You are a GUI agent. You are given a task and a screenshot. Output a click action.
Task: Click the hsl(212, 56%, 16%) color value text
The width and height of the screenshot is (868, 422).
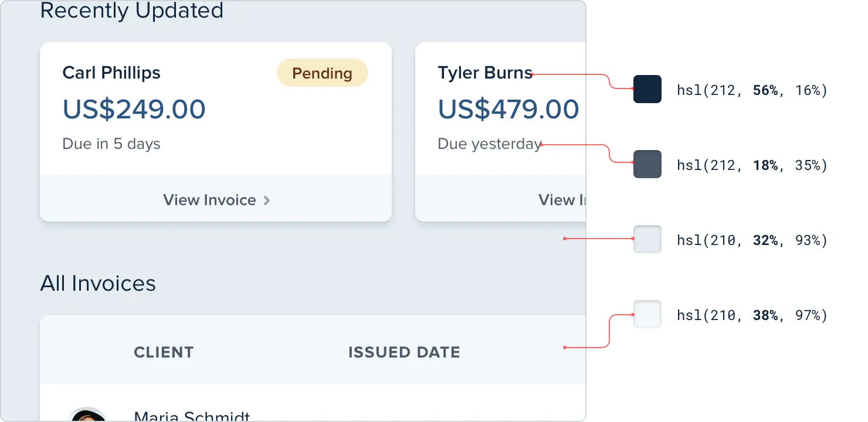pos(752,90)
